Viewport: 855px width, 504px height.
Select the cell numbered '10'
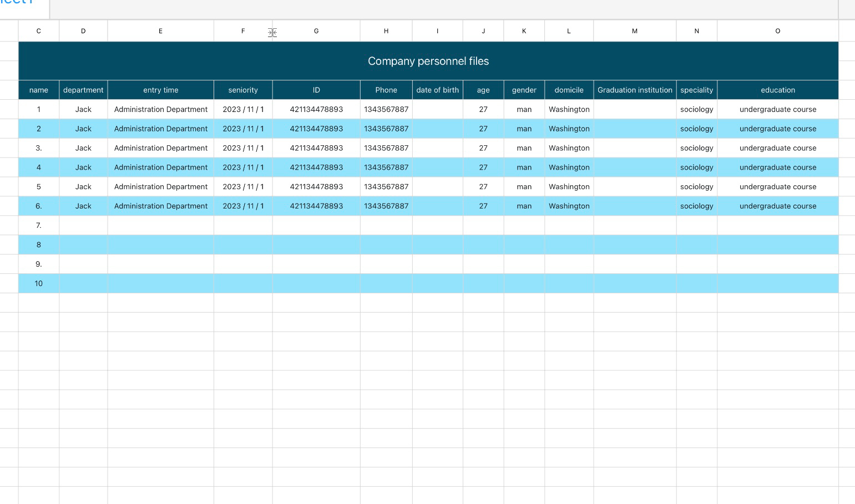click(x=39, y=283)
